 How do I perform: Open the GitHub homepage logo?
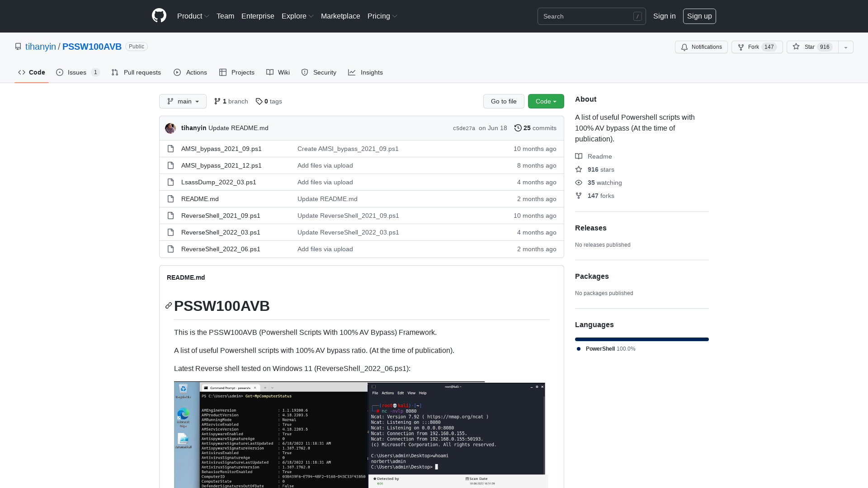[x=159, y=16]
